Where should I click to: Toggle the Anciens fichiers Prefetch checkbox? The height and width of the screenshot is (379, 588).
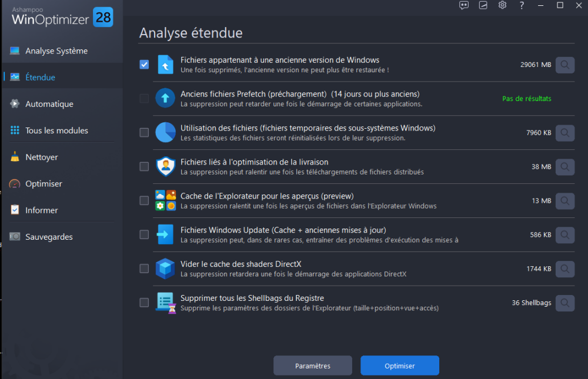point(144,98)
